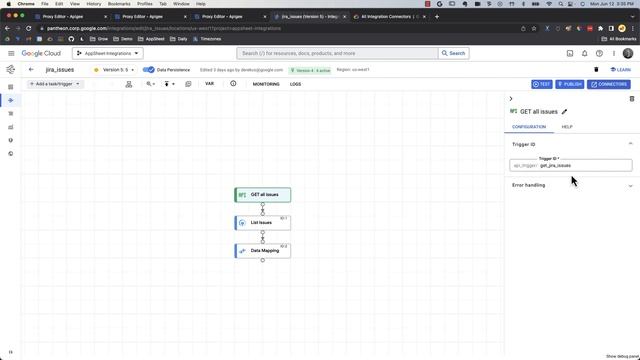Select the designer arrow icon in left sidebar

11,100
